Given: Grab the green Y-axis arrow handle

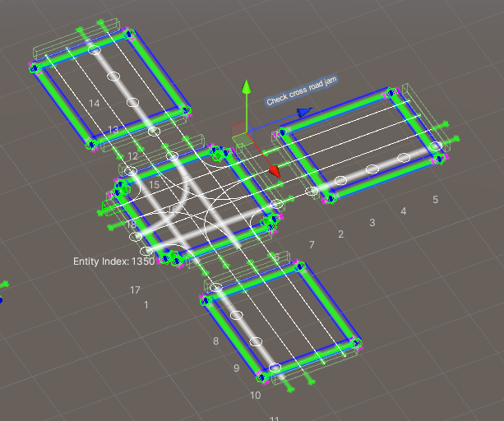Looking at the screenshot, I should 247,87.
